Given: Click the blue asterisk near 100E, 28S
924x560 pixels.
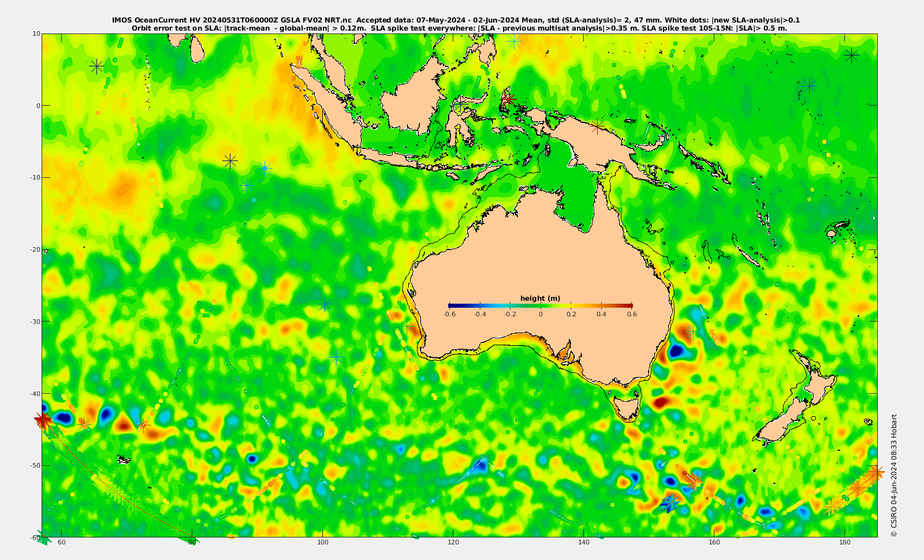Looking at the screenshot, I should [325, 304].
